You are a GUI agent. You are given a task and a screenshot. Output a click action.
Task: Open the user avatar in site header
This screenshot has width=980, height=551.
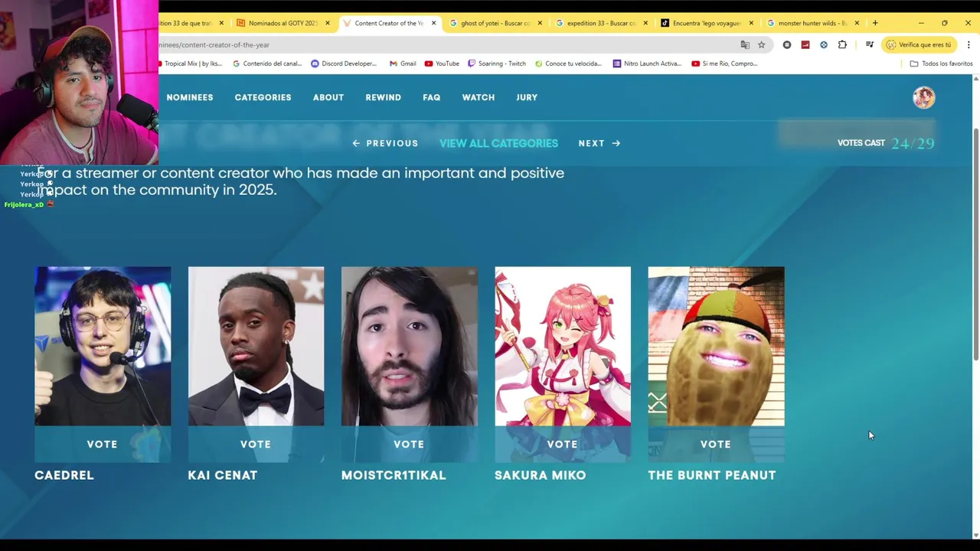(923, 97)
